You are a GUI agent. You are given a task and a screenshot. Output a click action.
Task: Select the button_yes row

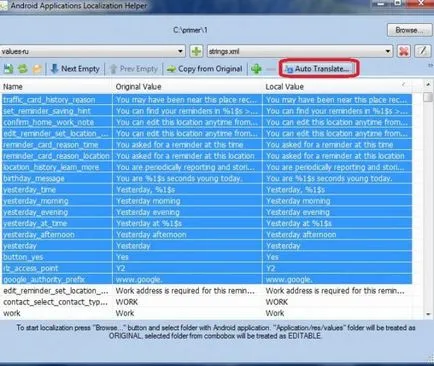click(207, 257)
